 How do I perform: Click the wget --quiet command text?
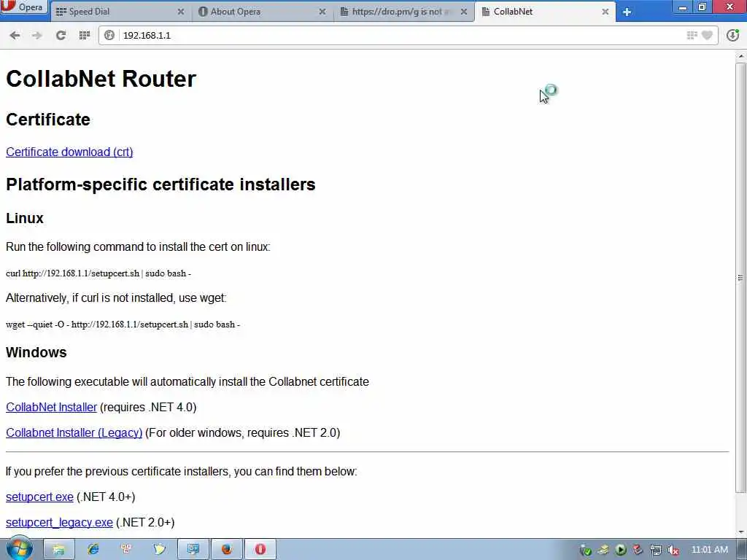coord(123,324)
